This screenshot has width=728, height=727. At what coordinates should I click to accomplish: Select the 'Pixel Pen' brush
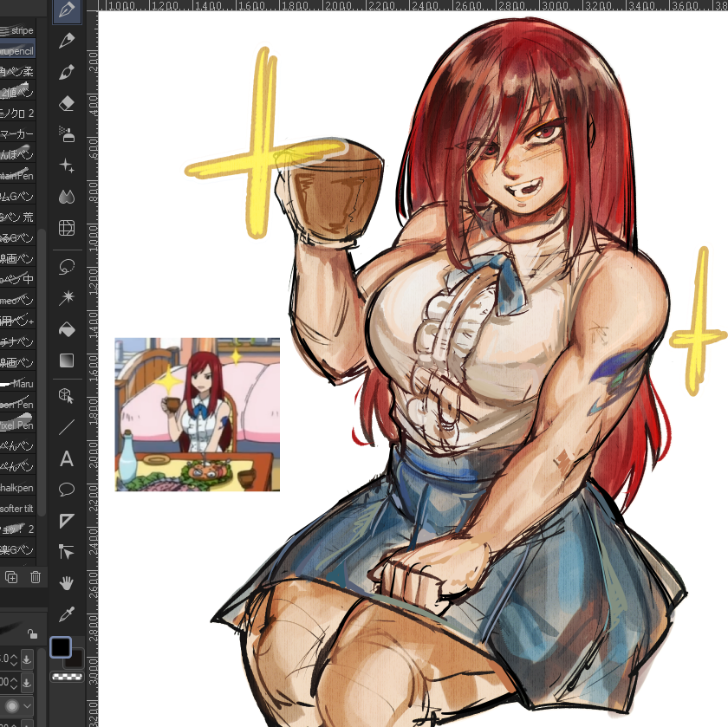pyautogui.click(x=17, y=425)
